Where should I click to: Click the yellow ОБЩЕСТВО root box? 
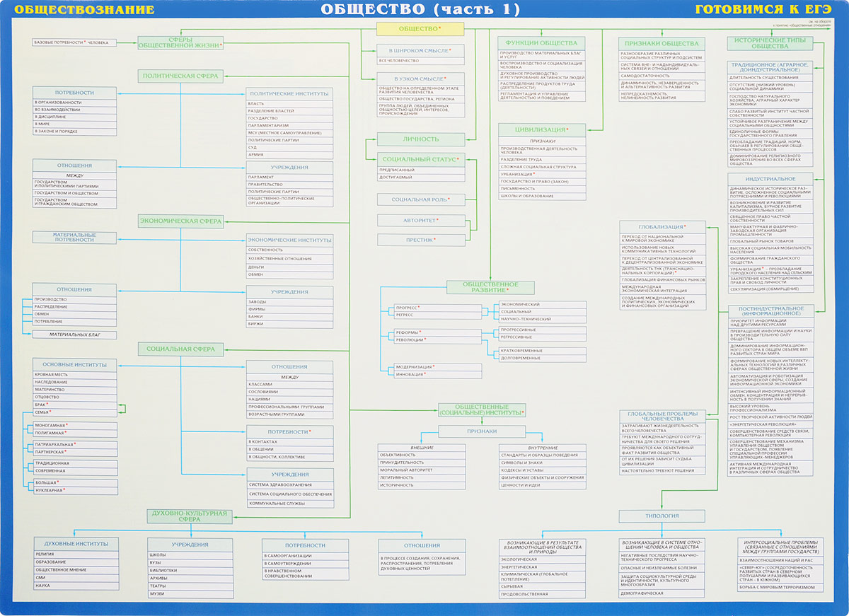pos(420,29)
